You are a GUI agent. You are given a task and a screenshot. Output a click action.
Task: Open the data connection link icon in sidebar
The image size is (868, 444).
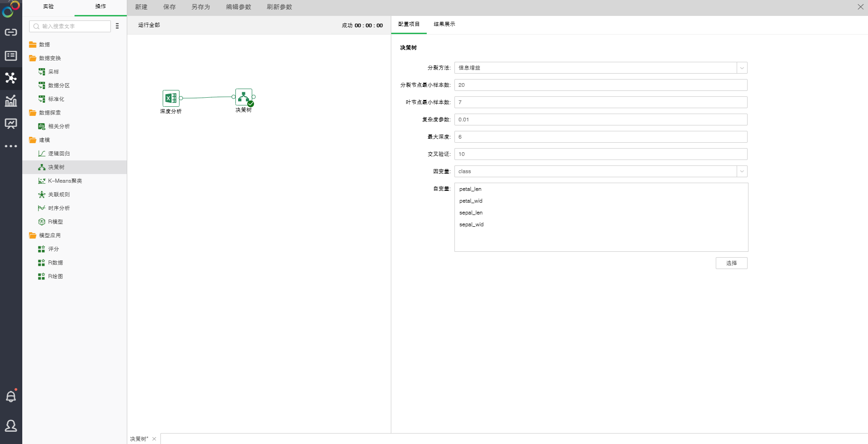click(11, 32)
